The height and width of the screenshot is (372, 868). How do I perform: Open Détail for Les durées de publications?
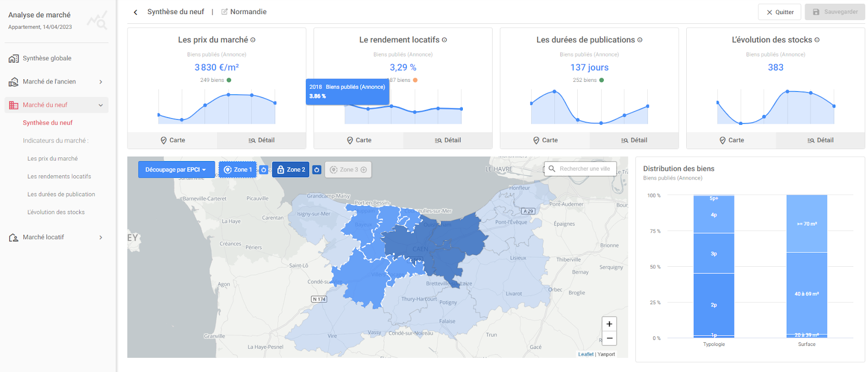[634, 140]
